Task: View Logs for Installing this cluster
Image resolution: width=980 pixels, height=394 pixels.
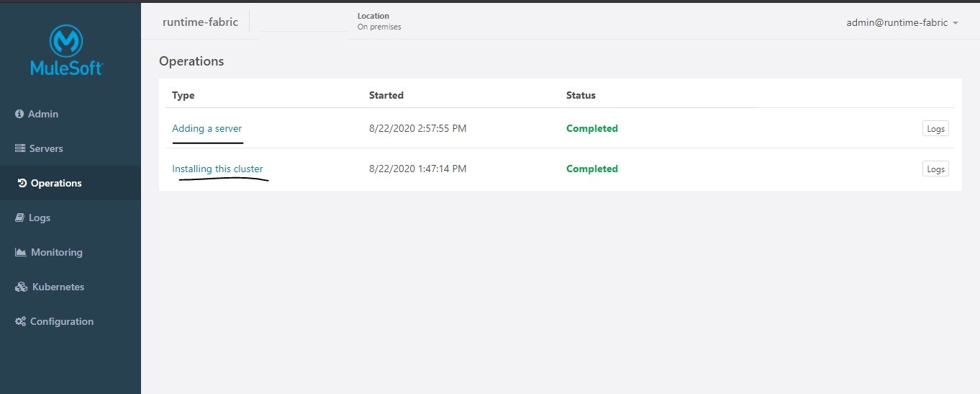Action: 935,169
